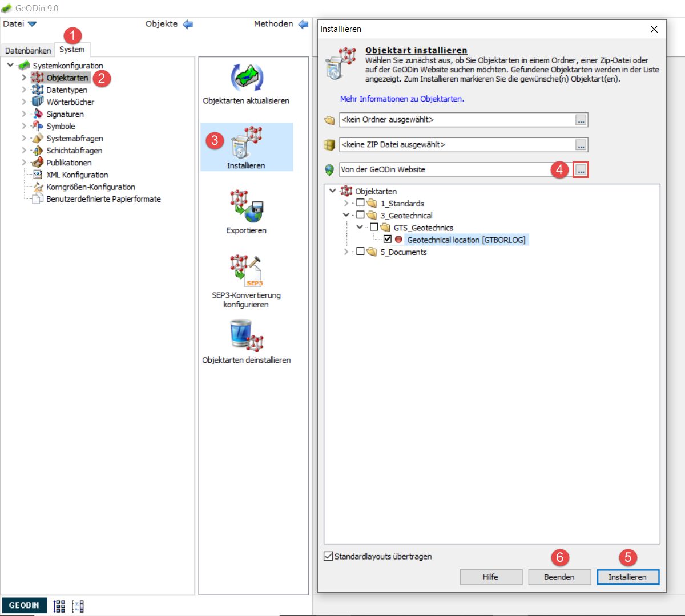The image size is (685, 616).
Task: Click the Objekte blue arrow icon
Action: (x=187, y=24)
